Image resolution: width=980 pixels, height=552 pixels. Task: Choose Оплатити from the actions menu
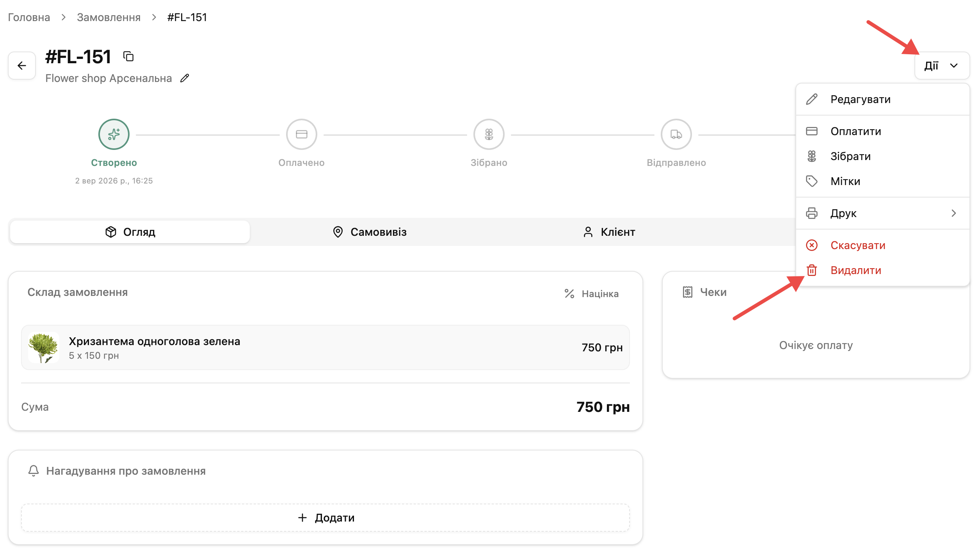(883, 131)
